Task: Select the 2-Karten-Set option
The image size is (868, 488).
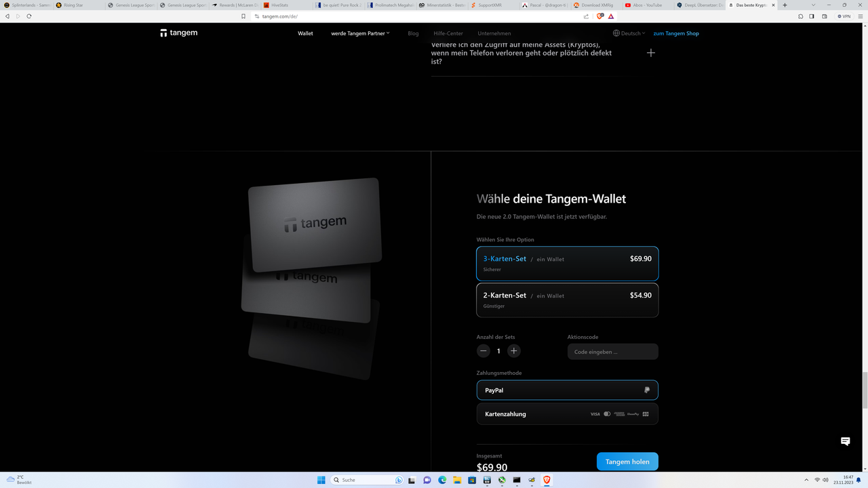Action: click(x=568, y=300)
